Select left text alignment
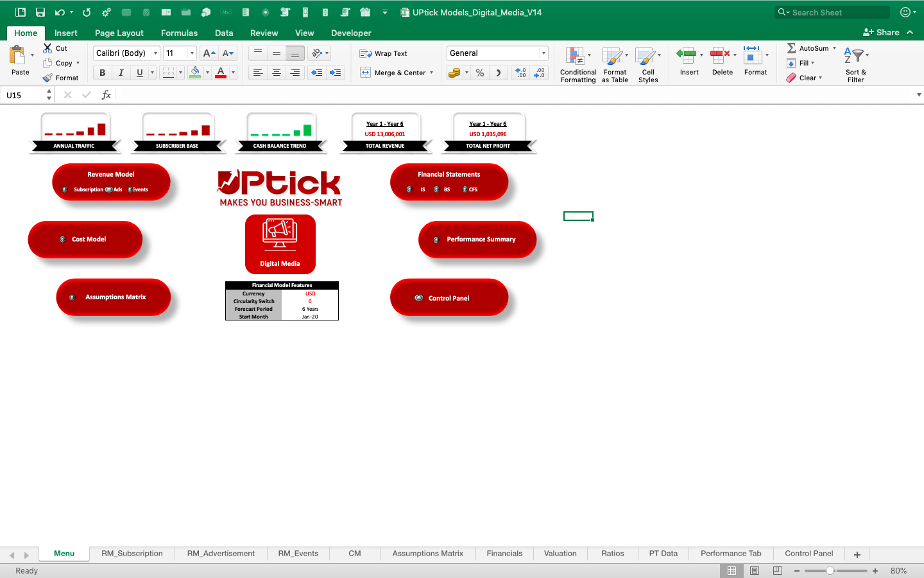Image resolution: width=924 pixels, height=578 pixels. click(258, 73)
